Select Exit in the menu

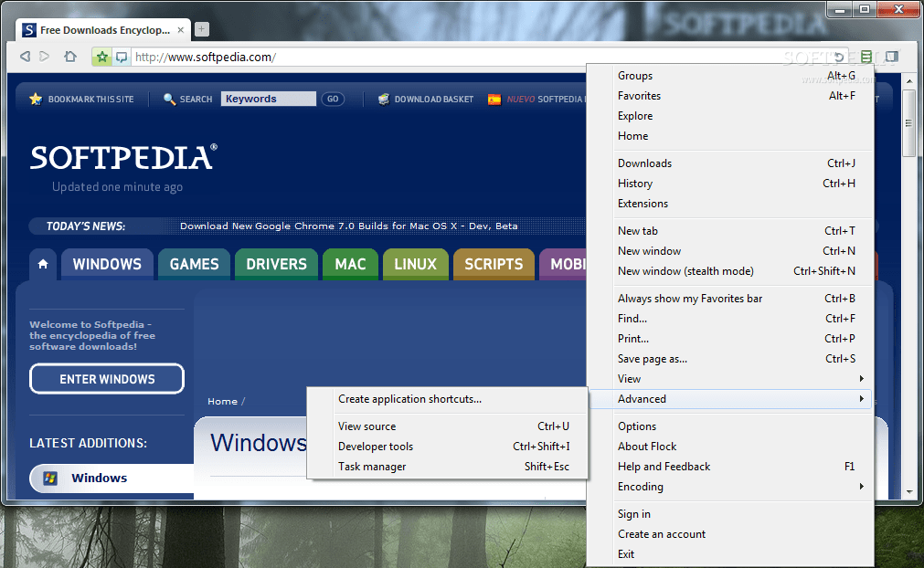coord(731,554)
